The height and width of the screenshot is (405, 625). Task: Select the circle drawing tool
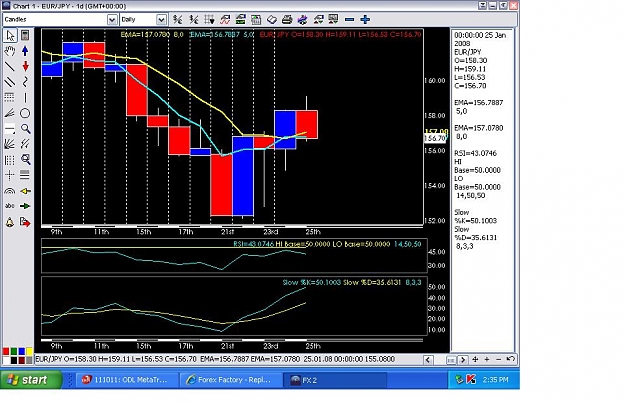coord(25,113)
